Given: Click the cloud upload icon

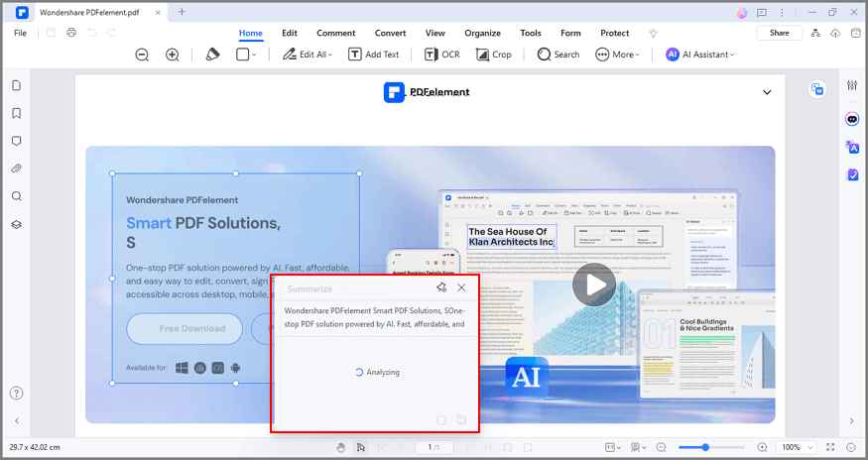Looking at the screenshot, I should (835, 34).
